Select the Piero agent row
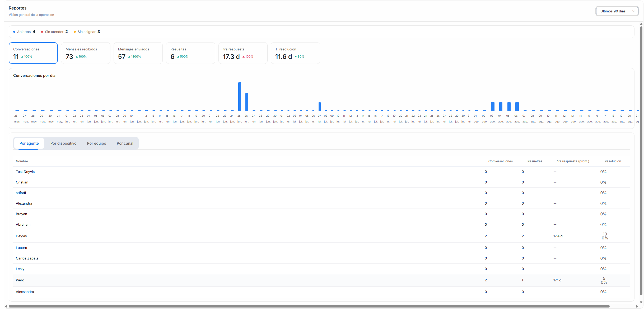 point(321,280)
